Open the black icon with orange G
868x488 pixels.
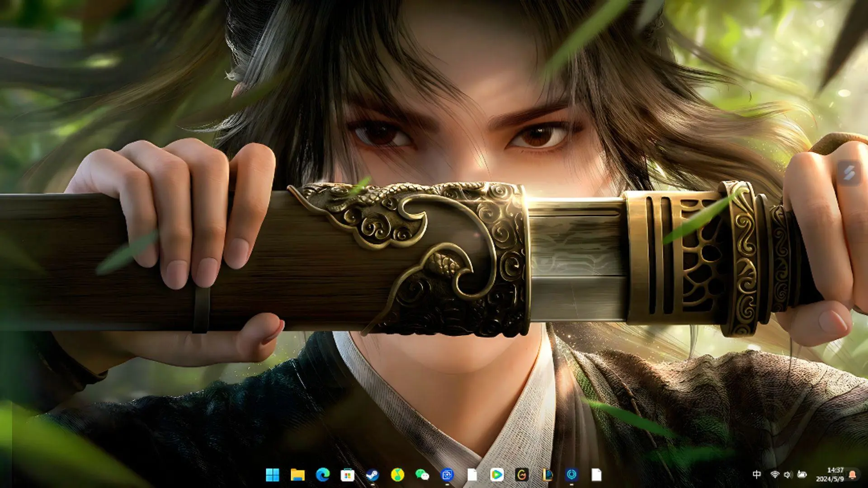[522, 474]
